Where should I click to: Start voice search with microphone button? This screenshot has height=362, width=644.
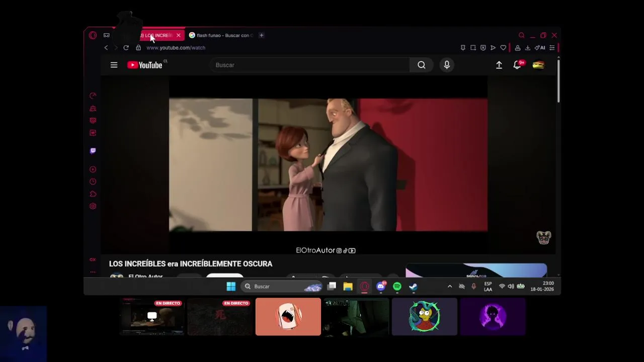tap(447, 65)
